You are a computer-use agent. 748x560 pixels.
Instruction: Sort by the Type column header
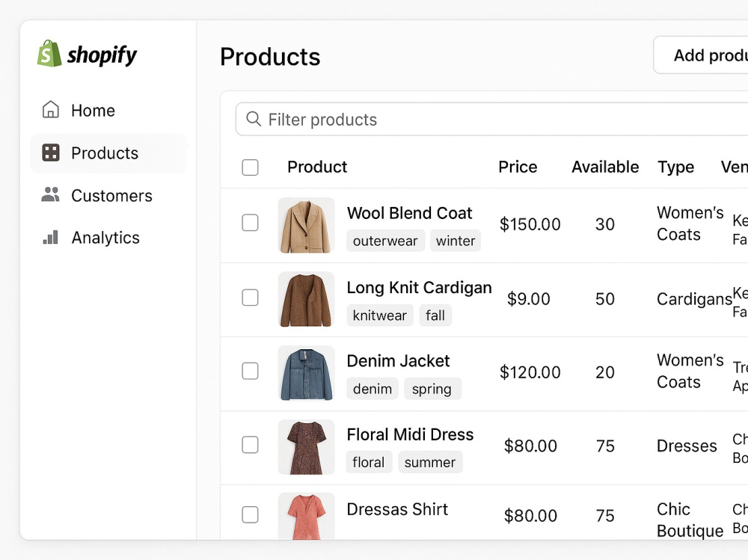[x=675, y=167]
